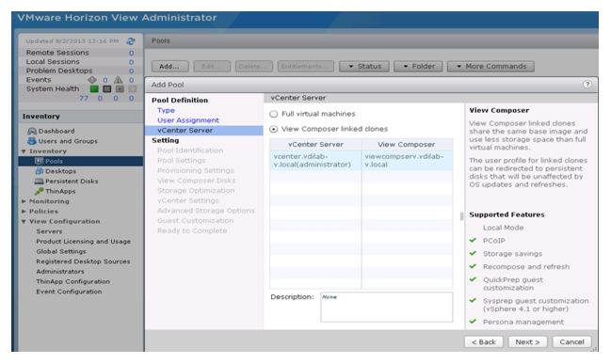Select Pool Identification setting step

click(x=190, y=150)
